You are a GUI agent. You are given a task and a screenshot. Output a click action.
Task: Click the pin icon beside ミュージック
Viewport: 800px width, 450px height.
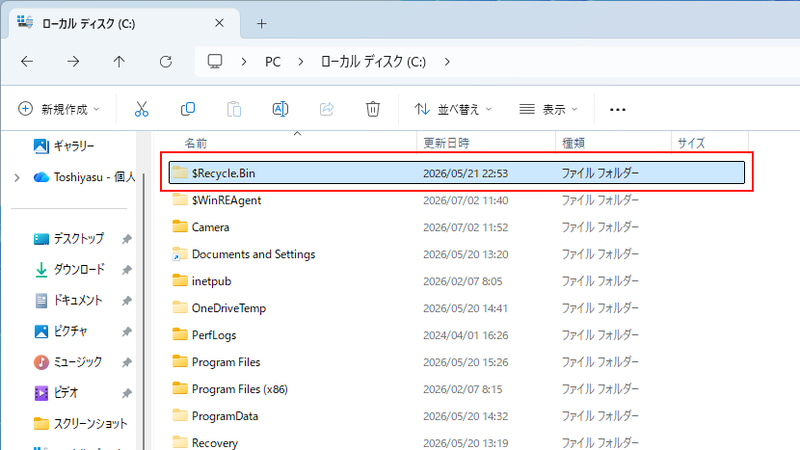[127, 362]
